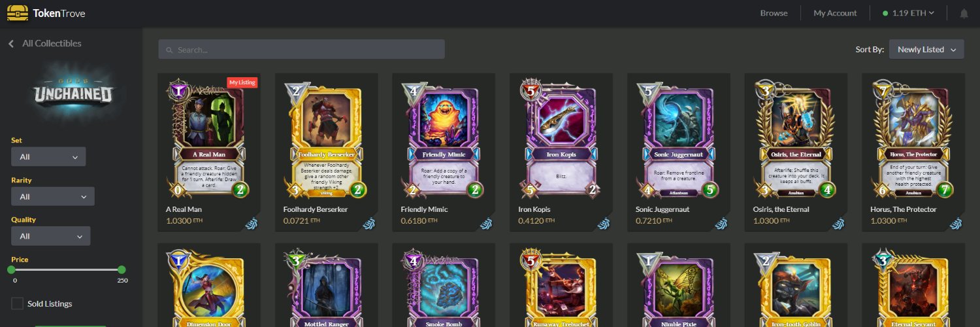Click the TokenTrove treasure chest logo
Image resolution: width=980 pixels, height=327 pixels.
click(x=17, y=13)
